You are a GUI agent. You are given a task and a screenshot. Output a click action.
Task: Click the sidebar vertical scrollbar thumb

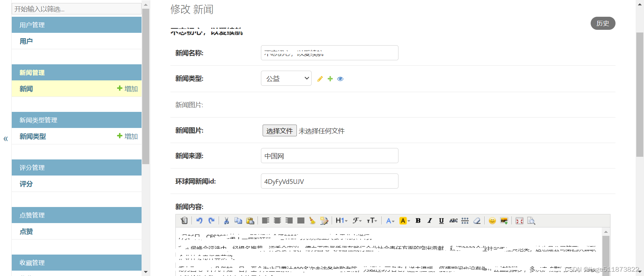(146, 86)
